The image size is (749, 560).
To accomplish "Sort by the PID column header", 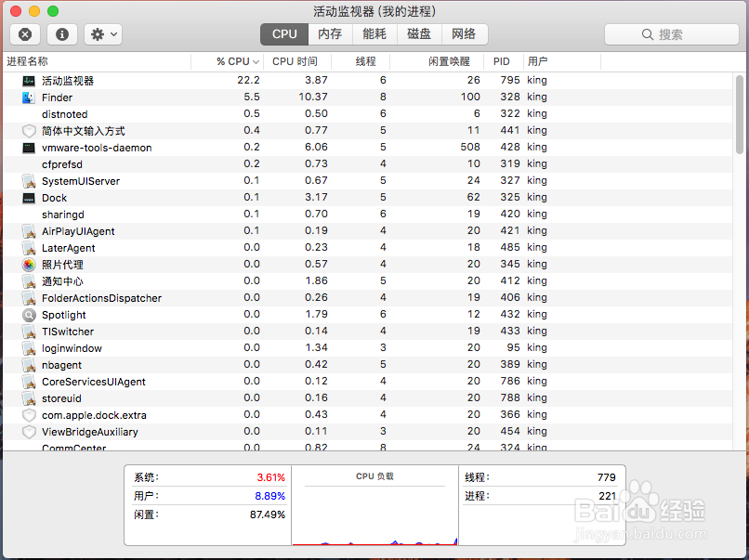I will point(504,61).
